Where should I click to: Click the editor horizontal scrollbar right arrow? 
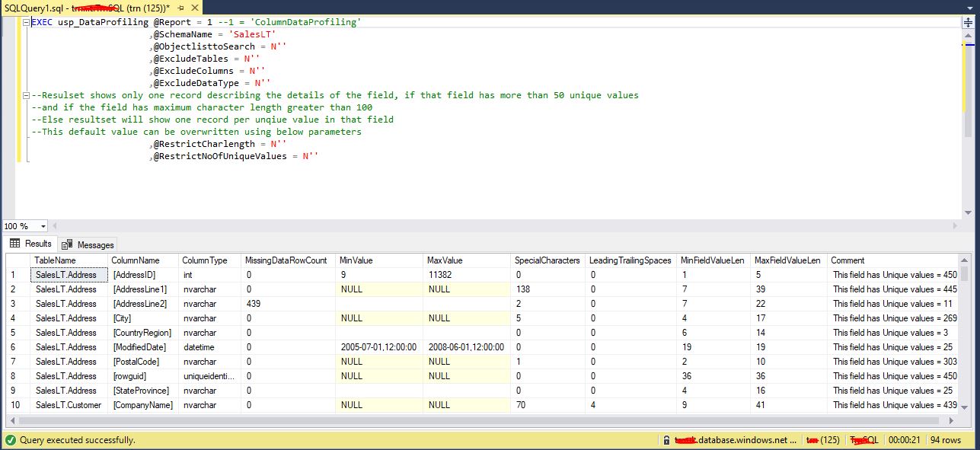coord(956,226)
